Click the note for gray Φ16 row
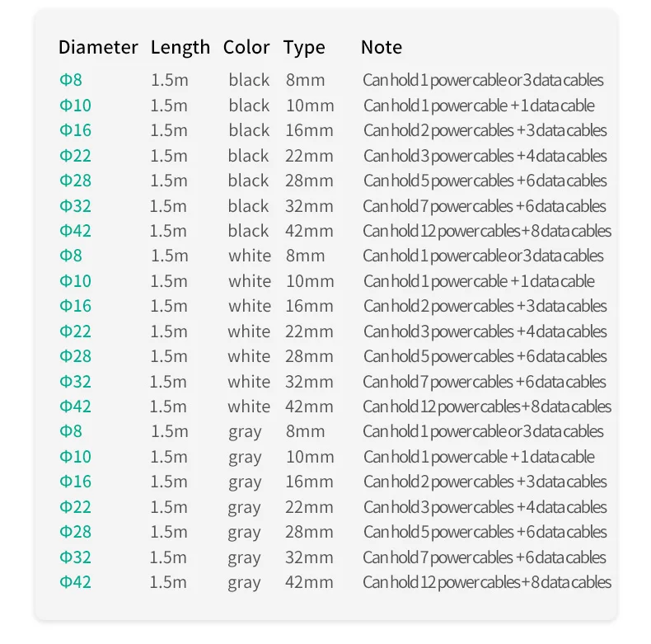The height and width of the screenshot is (644, 651). pos(485,482)
